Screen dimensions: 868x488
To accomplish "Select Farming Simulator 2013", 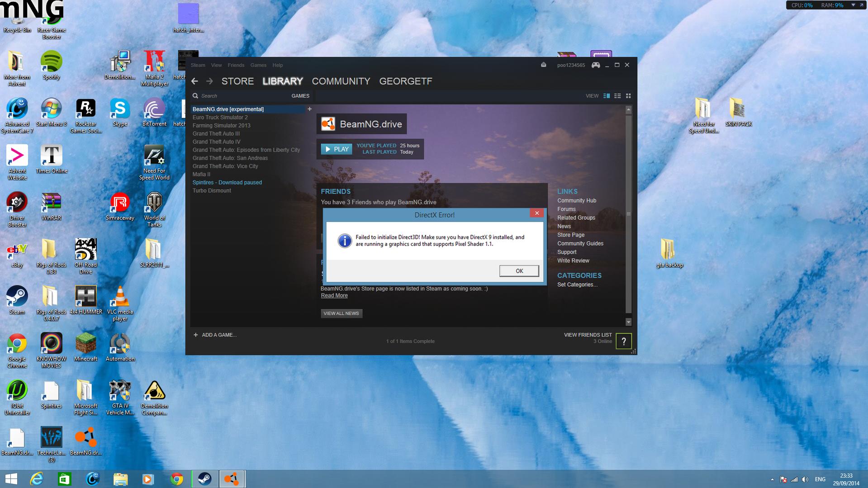I will click(221, 125).
